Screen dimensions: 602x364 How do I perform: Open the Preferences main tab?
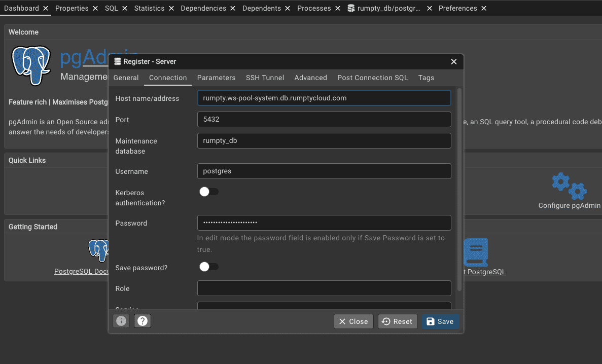pyautogui.click(x=457, y=9)
